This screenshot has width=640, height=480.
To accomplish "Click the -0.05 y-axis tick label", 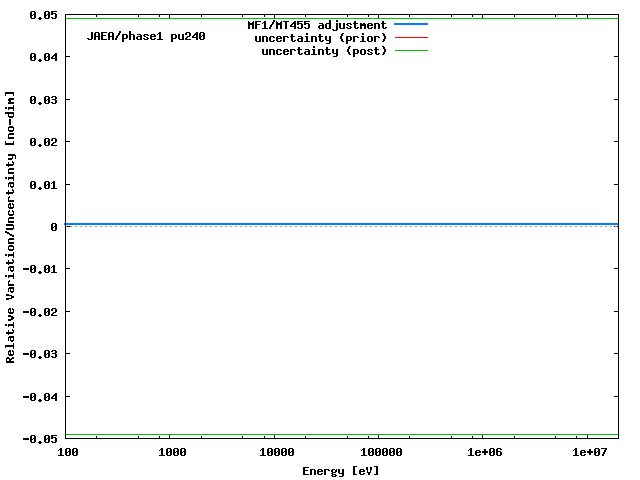I will [39, 439].
